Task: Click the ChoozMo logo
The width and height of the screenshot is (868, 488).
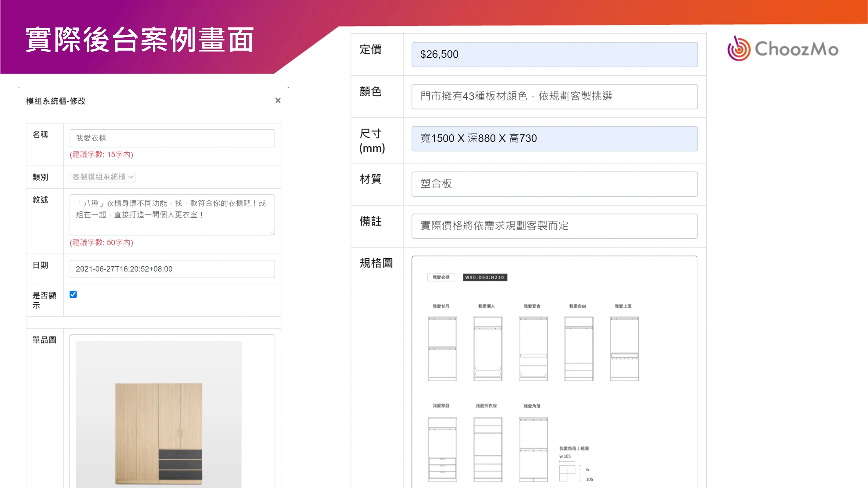Action: [782, 49]
